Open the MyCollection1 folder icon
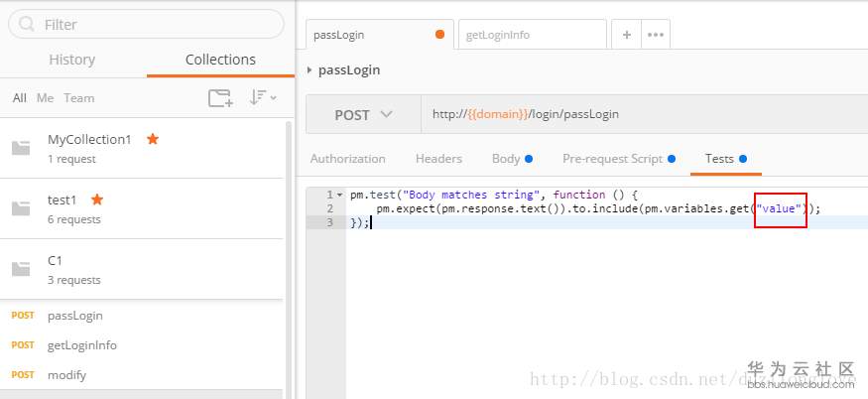Viewport: 868px width, 399px height. point(21,148)
